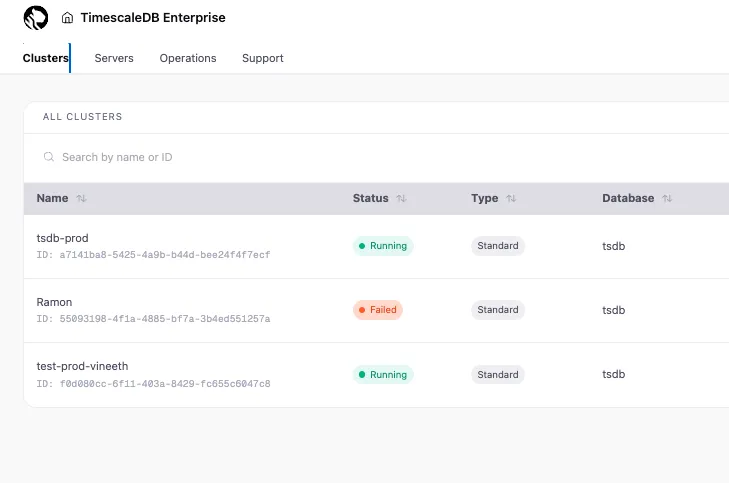Open the Support tab

tap(263, 58)
